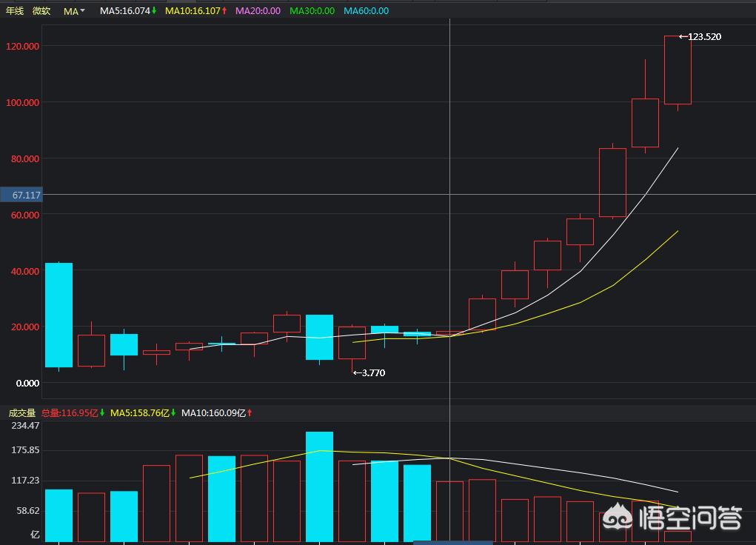Click the topmost red candlestick near 123.520
This screenshot has height=545, width=756.
coord(677,70)
